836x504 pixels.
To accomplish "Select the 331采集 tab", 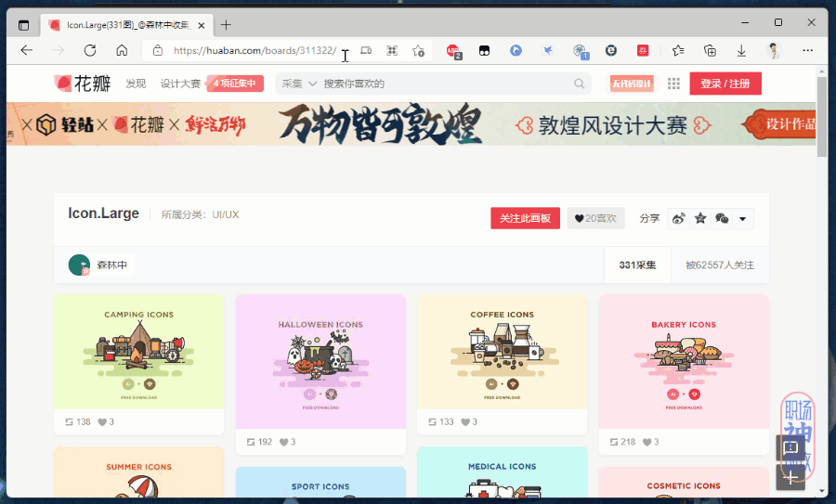I will click(x=637, y=265).
